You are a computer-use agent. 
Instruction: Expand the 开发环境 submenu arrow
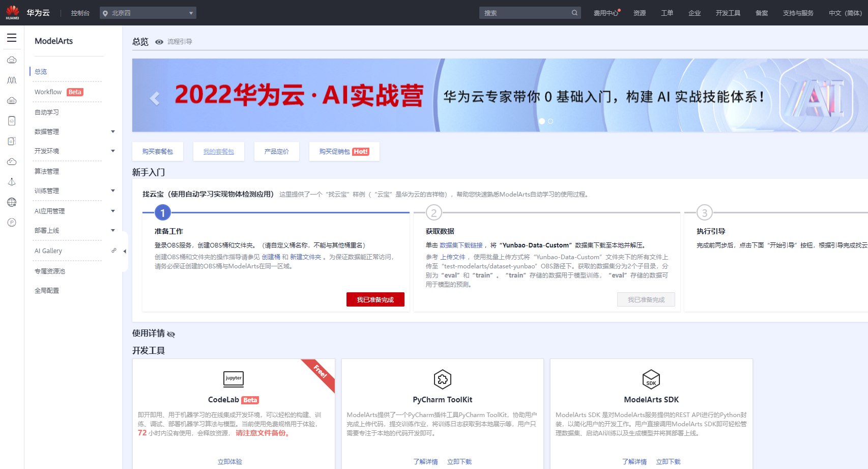click(113, 151)
